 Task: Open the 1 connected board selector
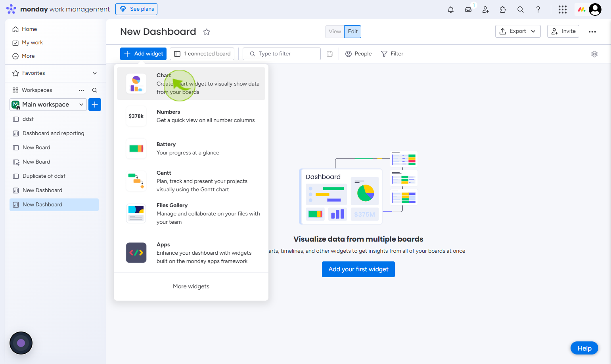click(202, 54)
